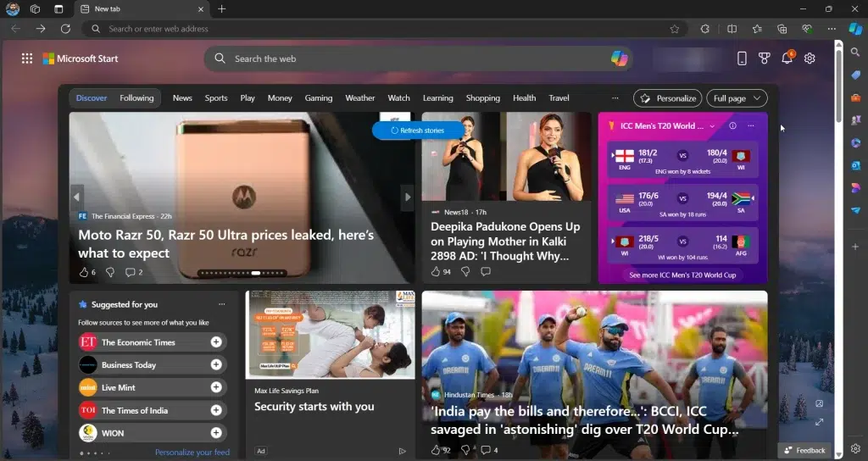Open the ENG vs WI match scorecard
Image resolution: width=868 pixels, height=461 pixels.
coord(682,158)
